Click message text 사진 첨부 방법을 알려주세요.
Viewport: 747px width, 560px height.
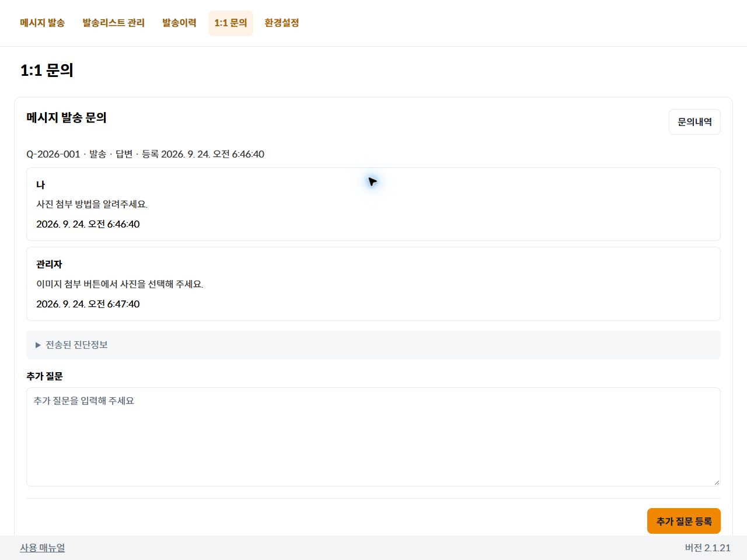[92, 204]
